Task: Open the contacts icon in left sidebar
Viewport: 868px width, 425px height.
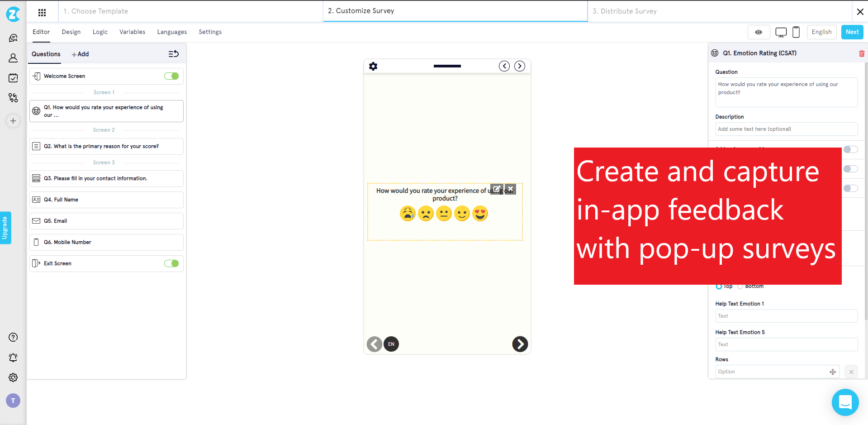Action: click(13, 58)
